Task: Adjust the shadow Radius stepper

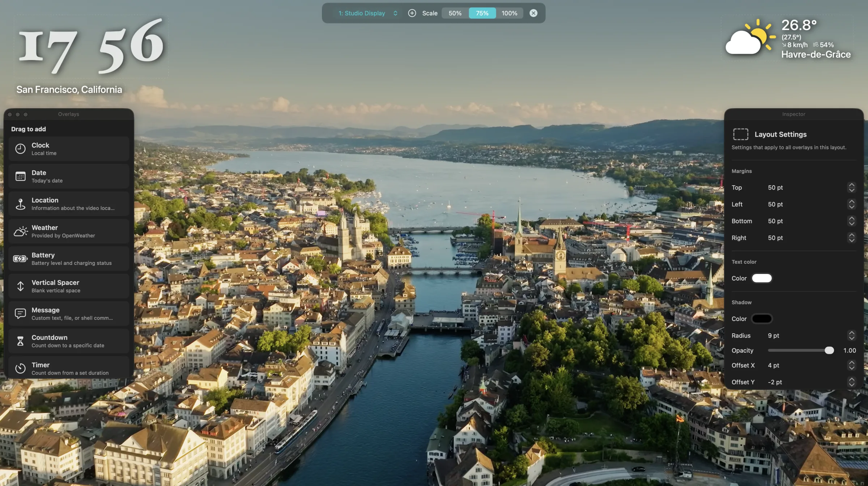Action: click(x=851, y=335)
